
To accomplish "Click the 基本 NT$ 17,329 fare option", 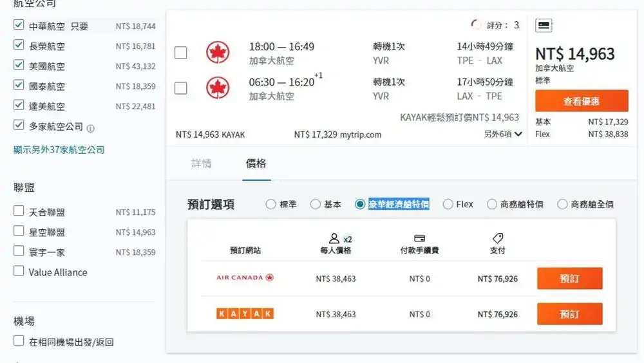I will [x=582, y=122].
